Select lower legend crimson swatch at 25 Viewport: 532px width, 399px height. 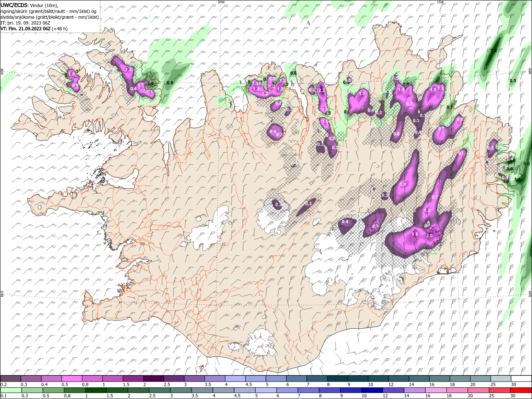click(x=500, y=390)
